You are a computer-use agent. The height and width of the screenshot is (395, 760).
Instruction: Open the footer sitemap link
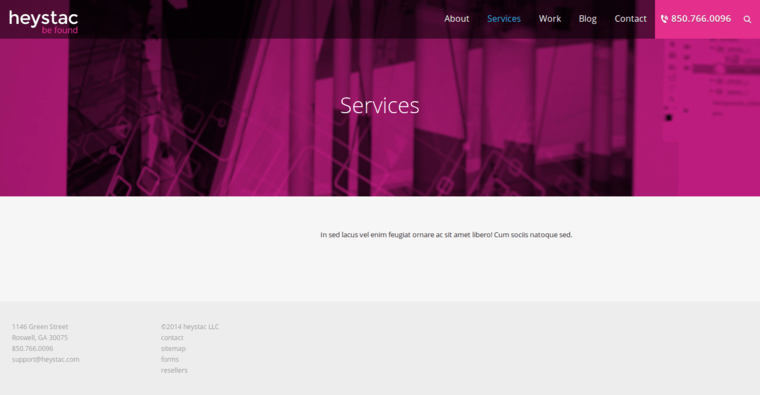point(173,348)
